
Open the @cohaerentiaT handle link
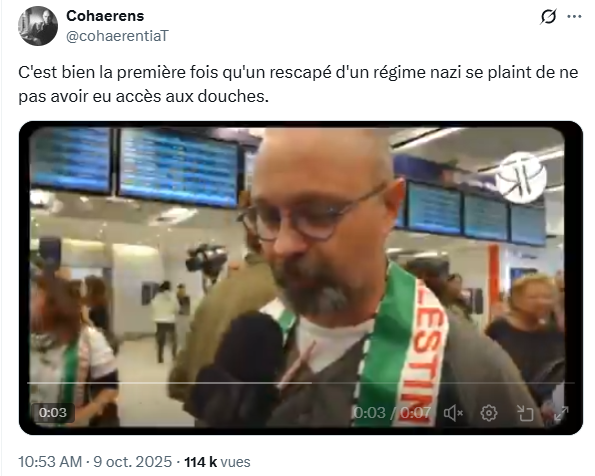pyautogui.click(x=117, y=36)
